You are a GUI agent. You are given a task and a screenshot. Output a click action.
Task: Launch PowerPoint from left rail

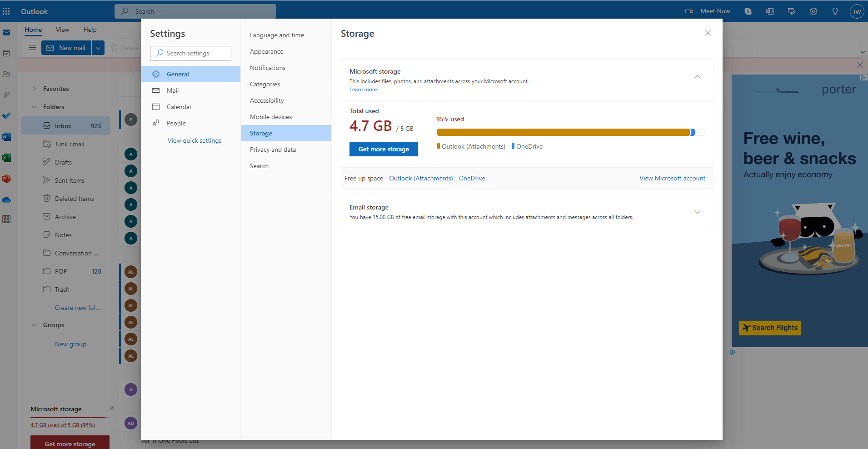6,179
